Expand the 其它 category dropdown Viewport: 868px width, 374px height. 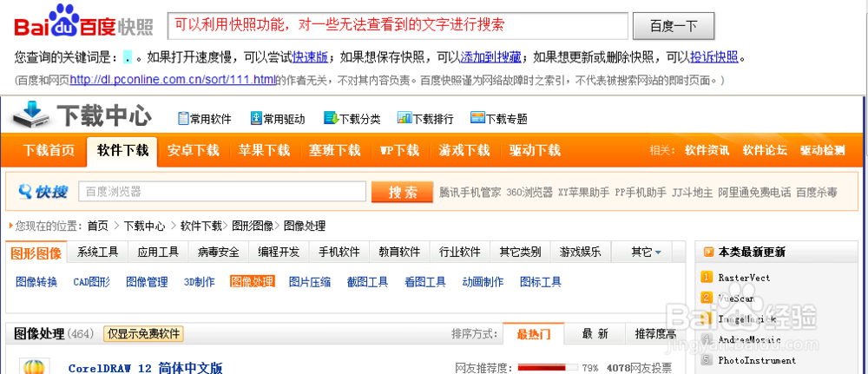pos(646,253)
